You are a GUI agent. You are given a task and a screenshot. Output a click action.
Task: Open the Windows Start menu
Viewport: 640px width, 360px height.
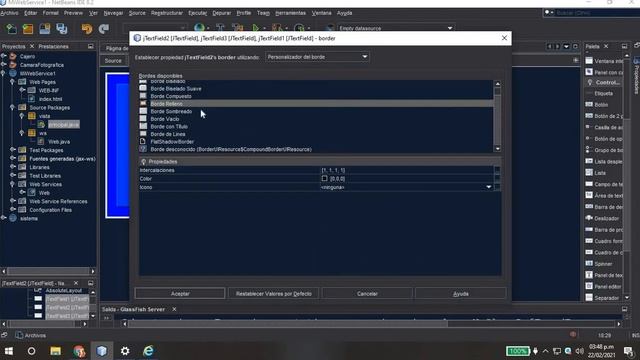click(9, 351)
